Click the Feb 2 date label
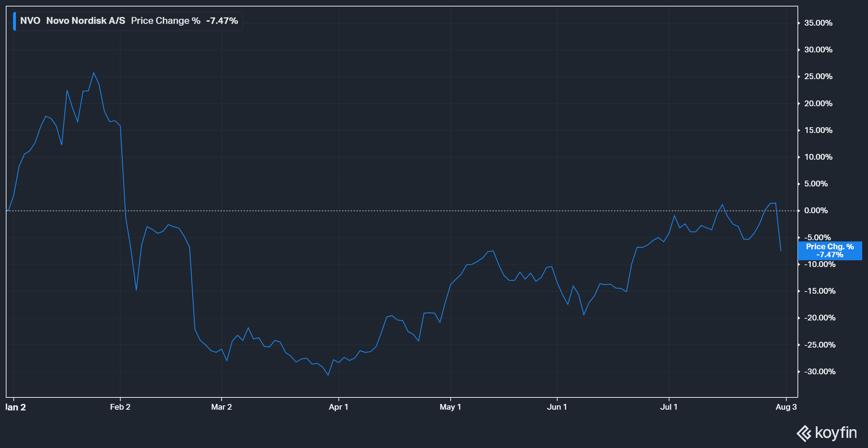 tap(120, 407)
